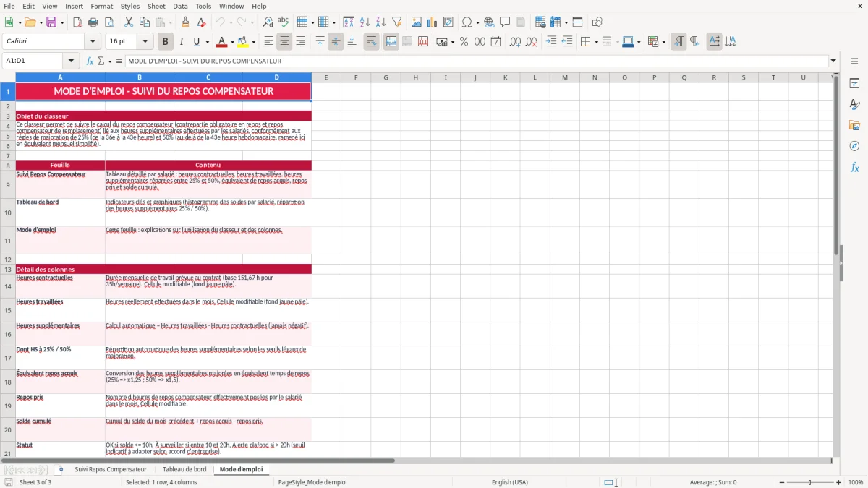Open Function Wizard fx icon
This screenshot has height=488, width=868.
tap(90, 61)
